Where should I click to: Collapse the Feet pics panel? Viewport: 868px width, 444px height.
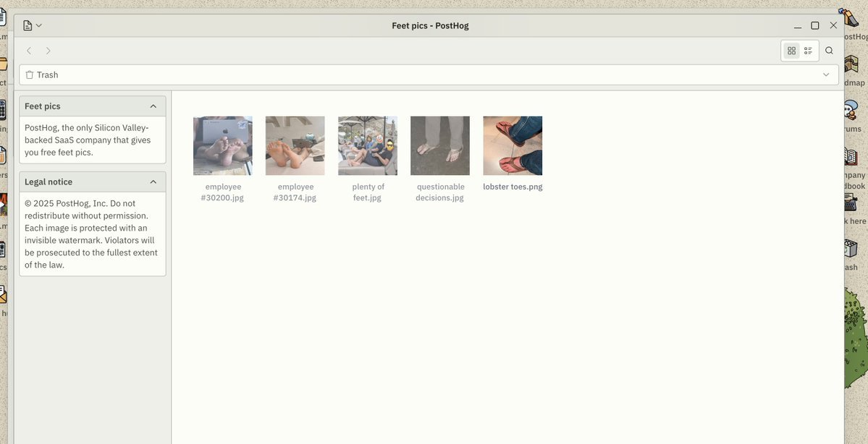153,106
